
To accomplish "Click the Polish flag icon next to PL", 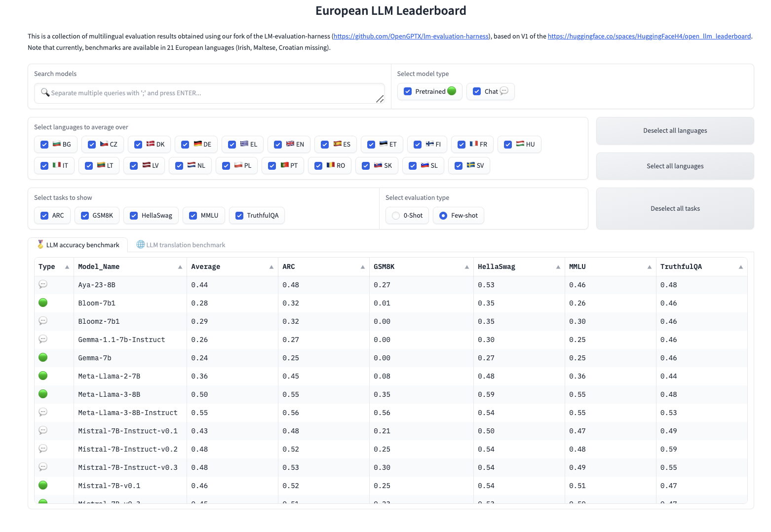I will [x=238, y=165].
